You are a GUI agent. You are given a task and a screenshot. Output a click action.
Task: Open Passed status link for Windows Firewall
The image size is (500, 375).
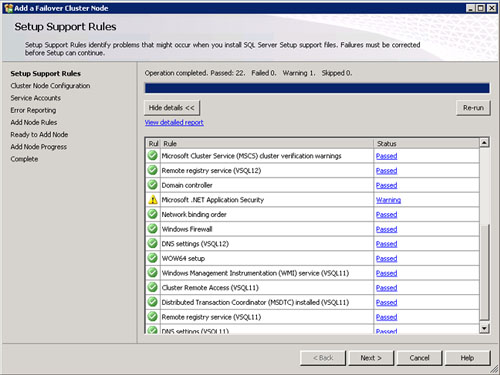pos(386,229)
